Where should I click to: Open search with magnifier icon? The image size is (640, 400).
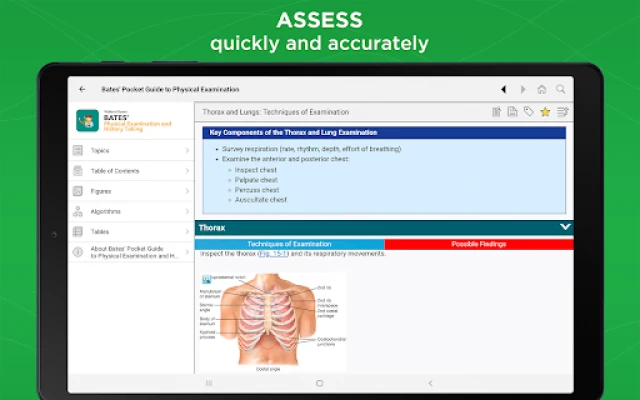coord(561,89)
